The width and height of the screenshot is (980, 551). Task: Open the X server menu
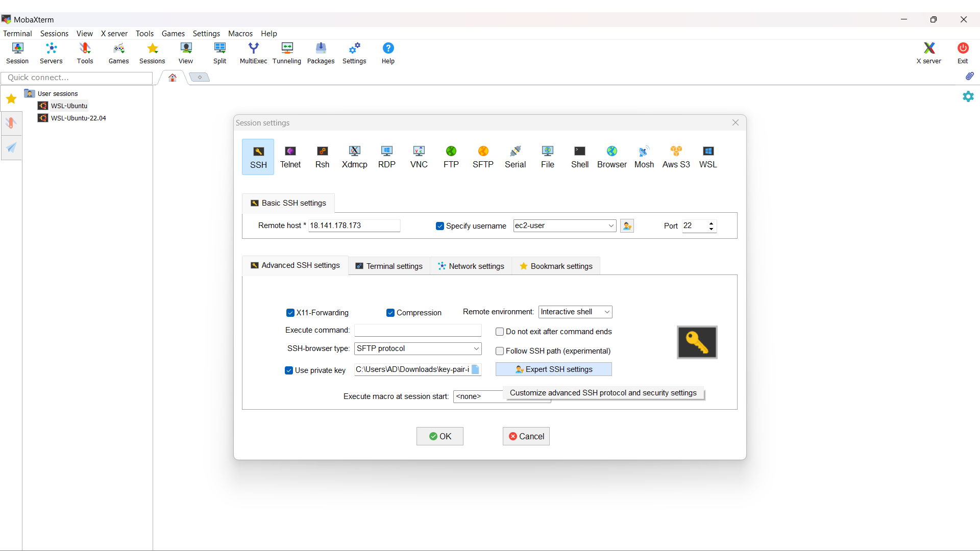pos(114,34)
